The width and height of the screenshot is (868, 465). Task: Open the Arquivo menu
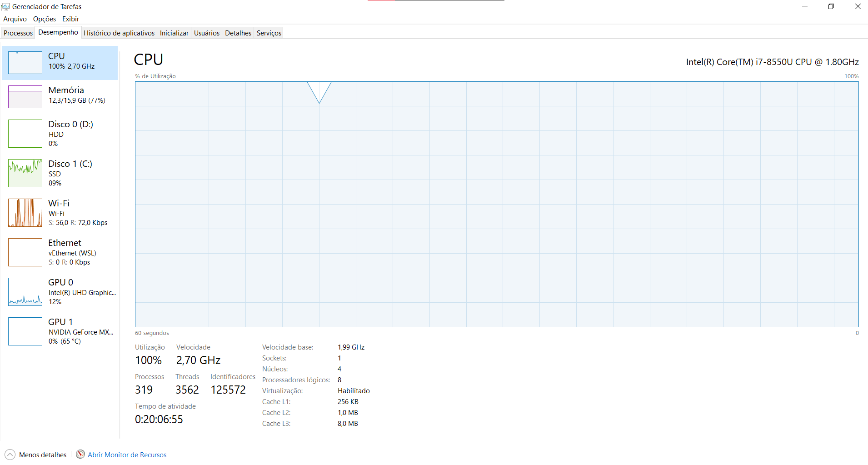[15, 19]
